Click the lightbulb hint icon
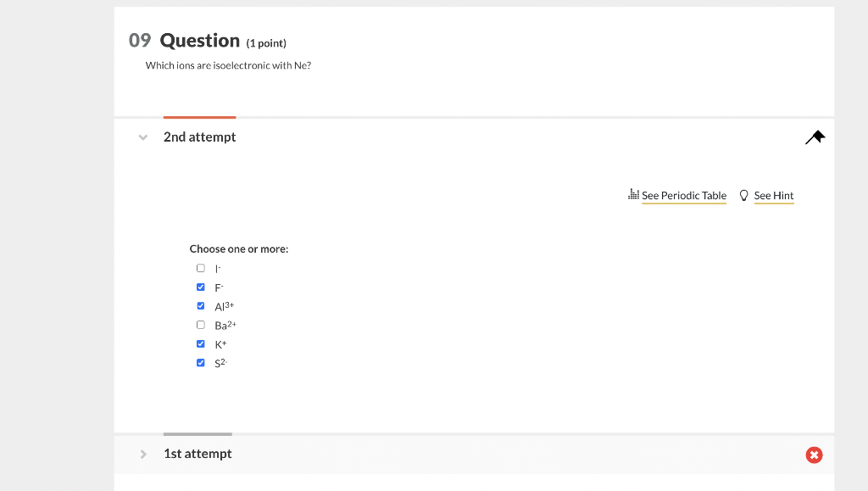Screen dimensions: 868x491 tap(743, 195)
